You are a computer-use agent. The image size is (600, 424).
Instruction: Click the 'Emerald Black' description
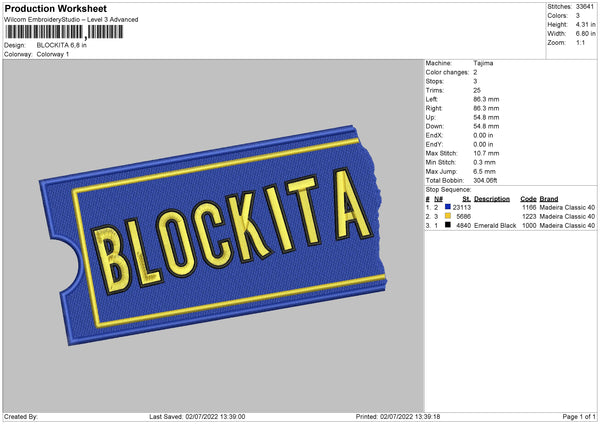(495, 226)
